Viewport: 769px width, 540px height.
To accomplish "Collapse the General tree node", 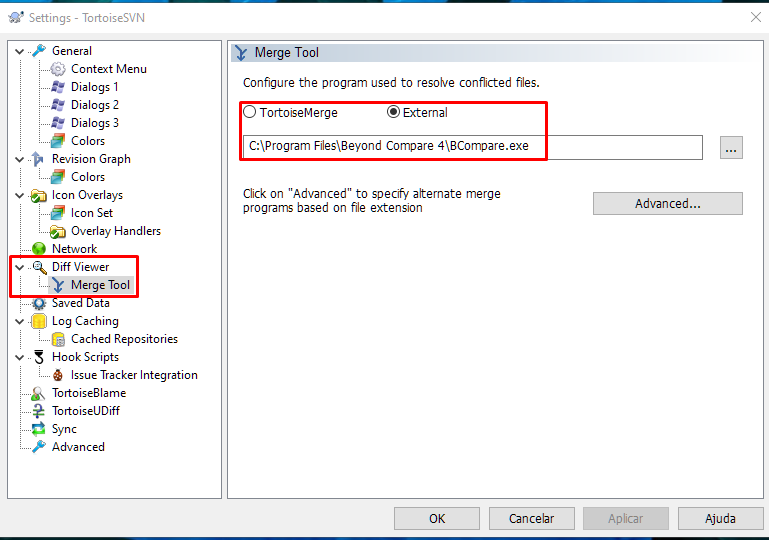I will pos(19,51).
